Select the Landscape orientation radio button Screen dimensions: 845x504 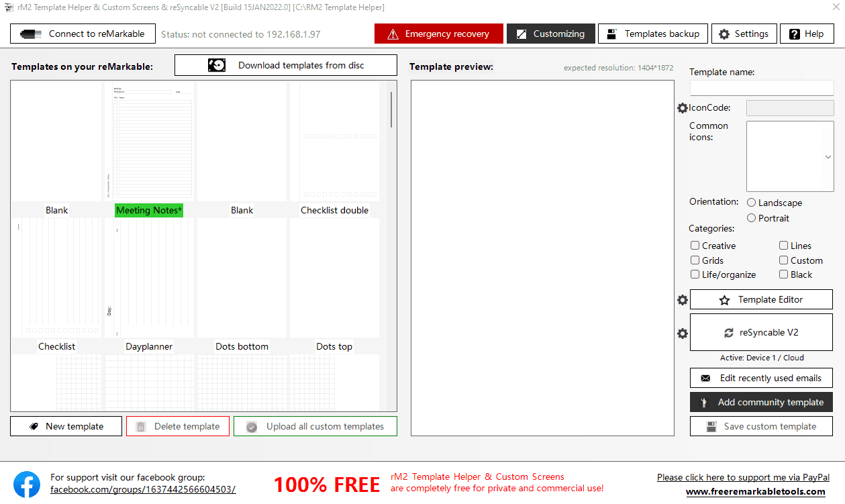(752, 203)
